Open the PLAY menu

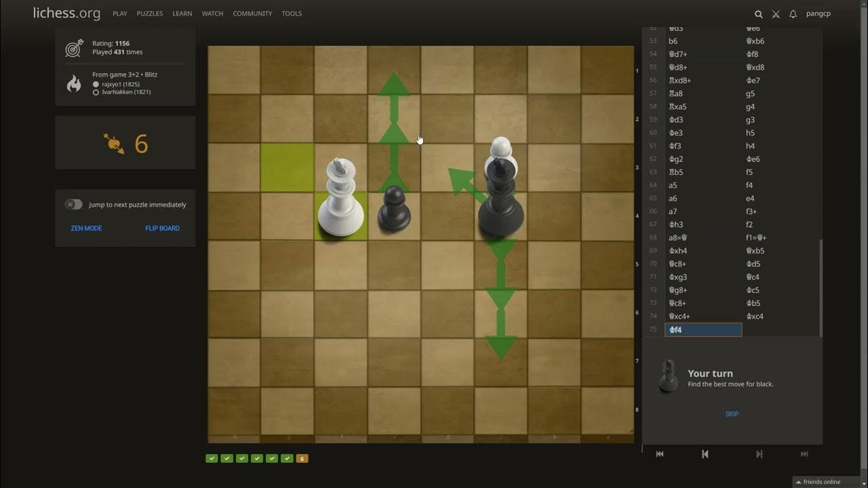120,14
